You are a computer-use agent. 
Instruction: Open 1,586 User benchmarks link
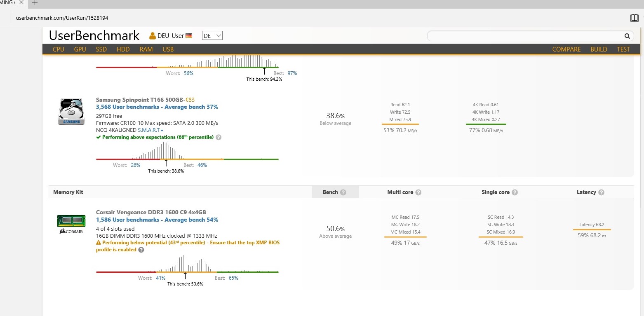157,220
